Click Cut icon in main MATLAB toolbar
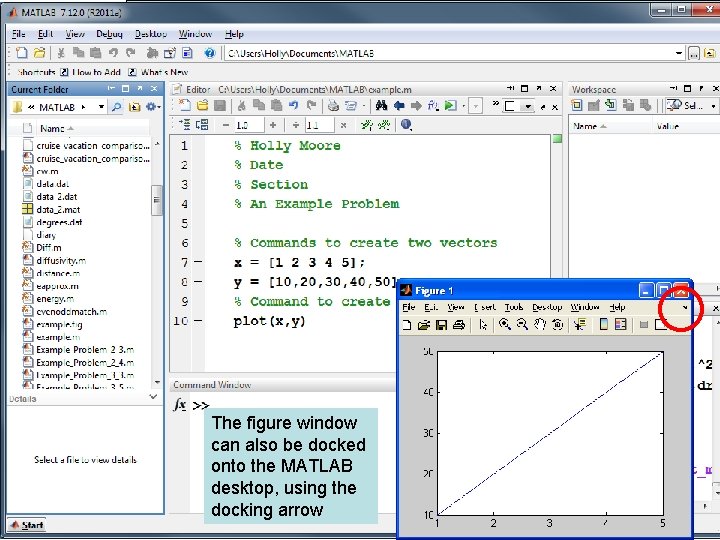720x540 pixels. pyautogui.click(x=61, y=53)
